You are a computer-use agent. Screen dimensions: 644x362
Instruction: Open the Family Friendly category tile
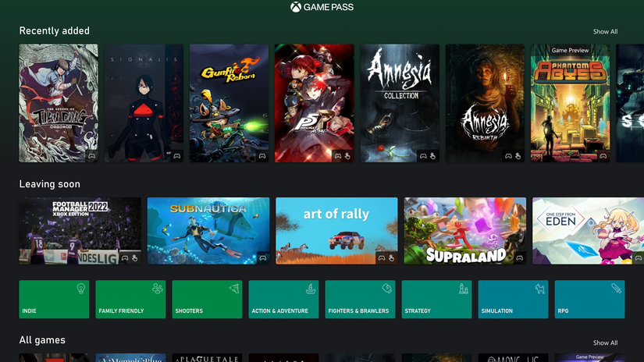pos(130,300)
